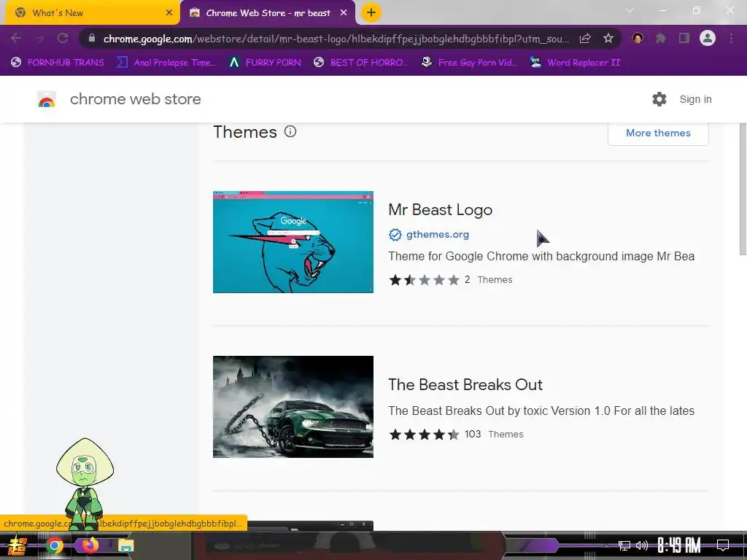Click the volume speaker icon in tray
Image resolution: width=747 pixels, height=560 pixels.
click(x=642, y=545)
